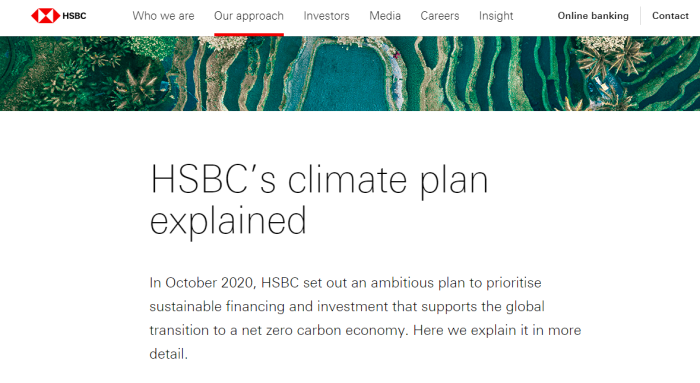The height and width of the screenshot is (383, 700).
Task: Click the HSBC's climate plan explained heading
Action: click(319, 200)
